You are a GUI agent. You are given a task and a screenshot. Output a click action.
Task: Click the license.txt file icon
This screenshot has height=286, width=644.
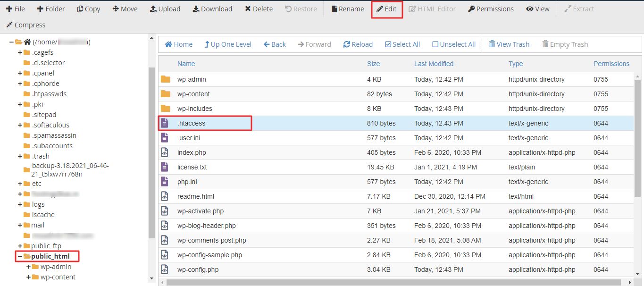(165, 167)
